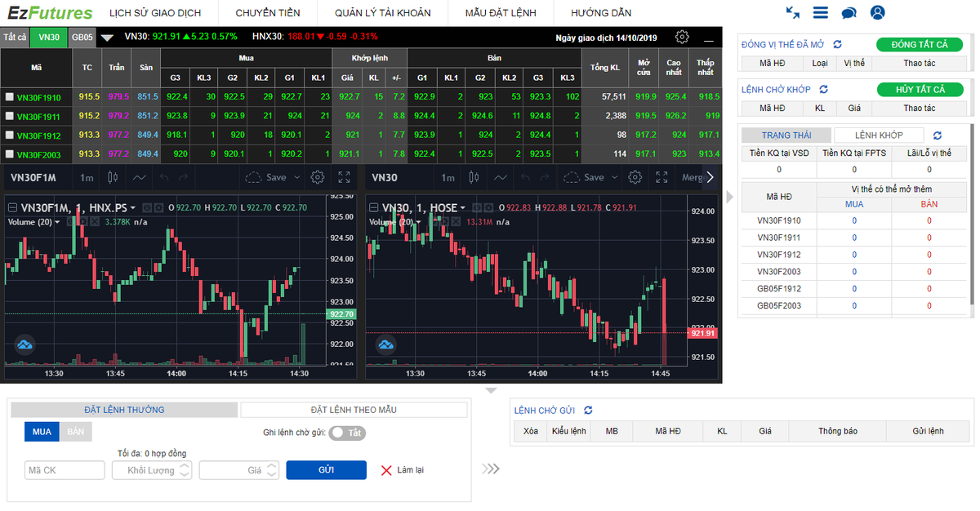Open candlestick chart style on VN30F1M chart
Image resolution: width=980 pixels, height=511 pixels.
114,177
